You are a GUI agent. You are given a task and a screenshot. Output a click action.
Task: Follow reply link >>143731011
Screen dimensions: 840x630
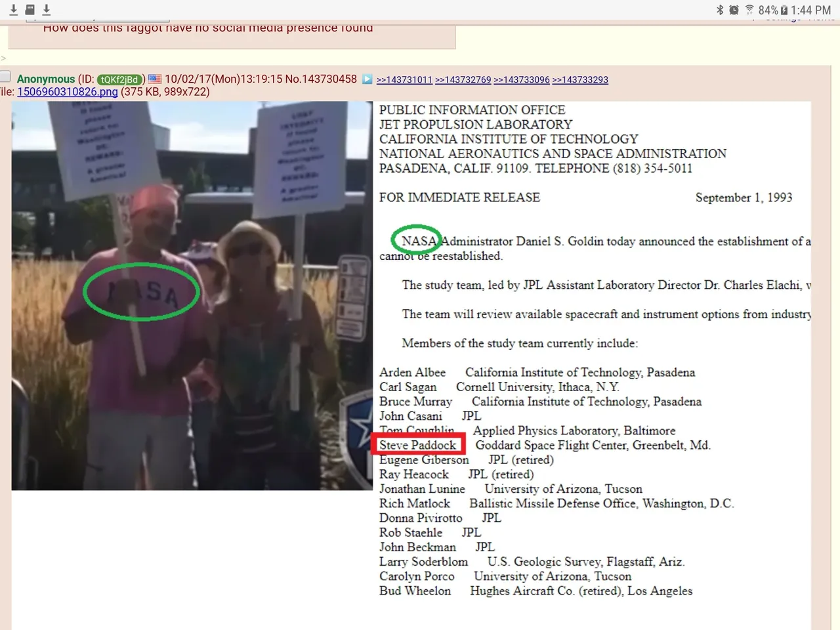click(x=404, y=79)
